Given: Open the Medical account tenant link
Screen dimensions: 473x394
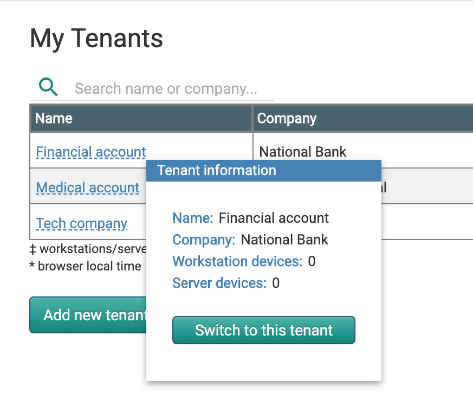Looking at the screenshot, I should [88, 188].
